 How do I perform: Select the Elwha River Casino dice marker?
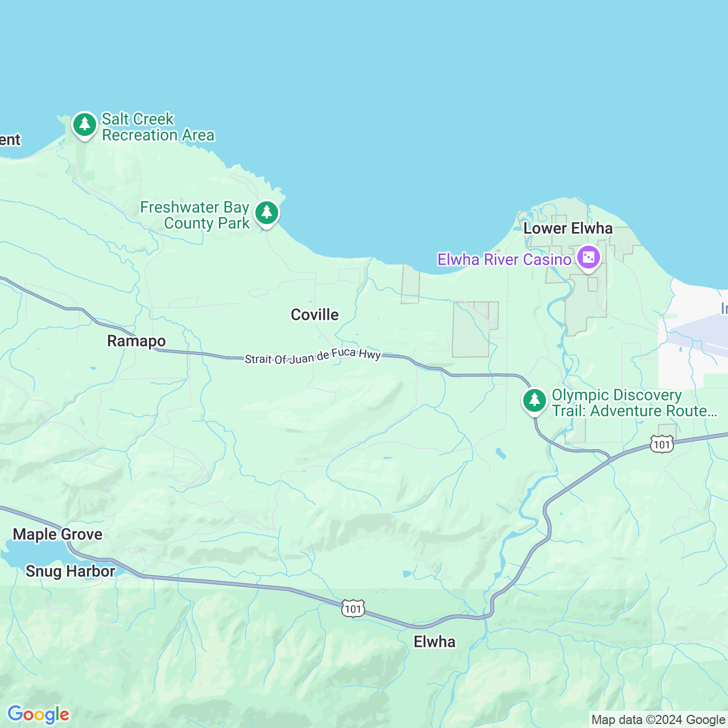click(589, 259)
